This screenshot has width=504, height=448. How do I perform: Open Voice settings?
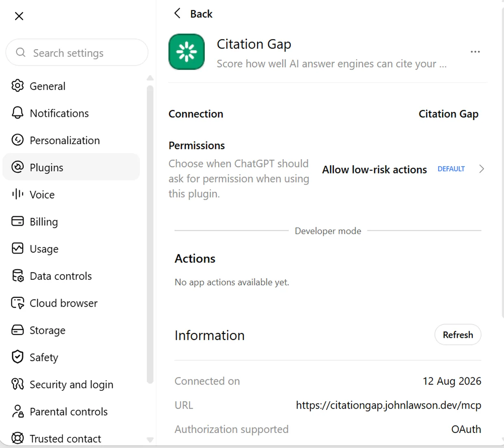(71, 194)
